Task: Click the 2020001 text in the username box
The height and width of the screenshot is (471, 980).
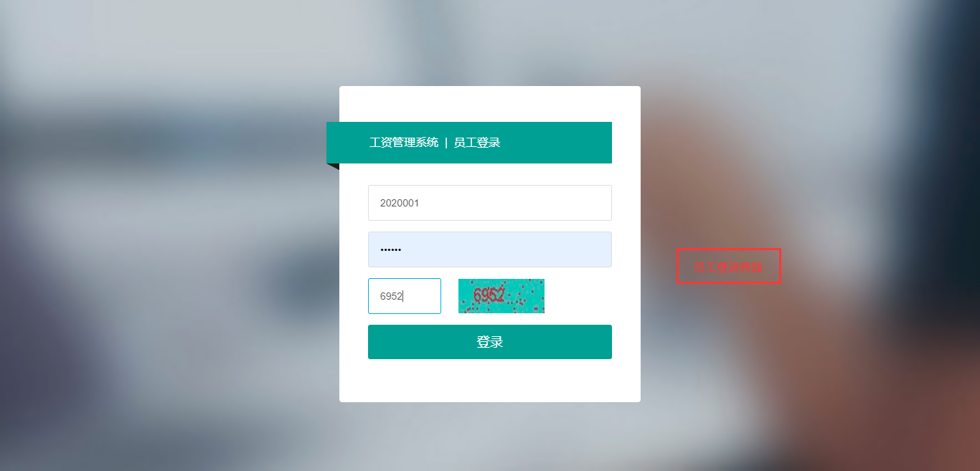Action: coord(400,203)
